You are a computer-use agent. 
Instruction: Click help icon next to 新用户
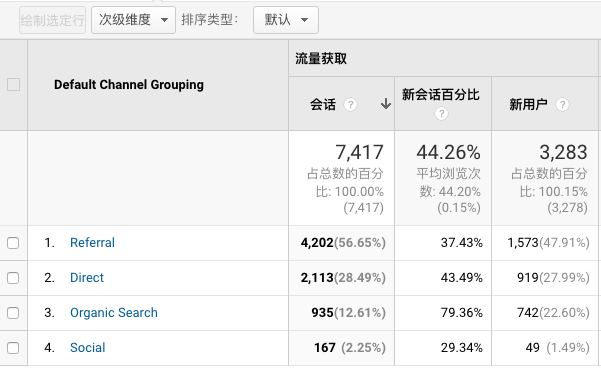coord(562,104)
